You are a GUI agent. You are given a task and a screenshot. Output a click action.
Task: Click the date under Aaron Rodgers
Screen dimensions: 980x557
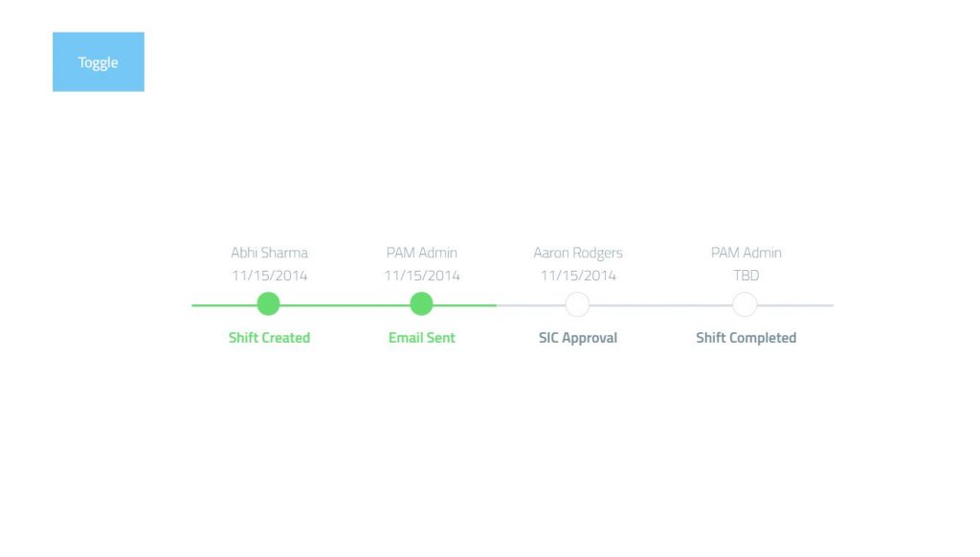578,276
